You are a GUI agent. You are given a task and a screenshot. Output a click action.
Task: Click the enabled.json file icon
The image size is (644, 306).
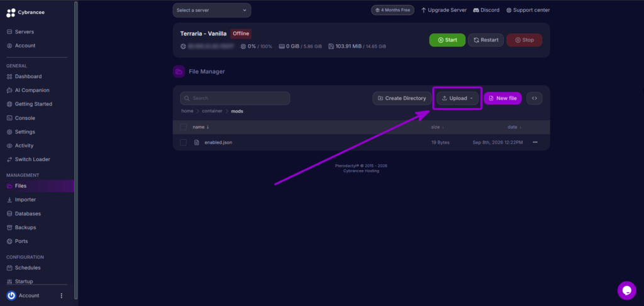tap(197, 142)
